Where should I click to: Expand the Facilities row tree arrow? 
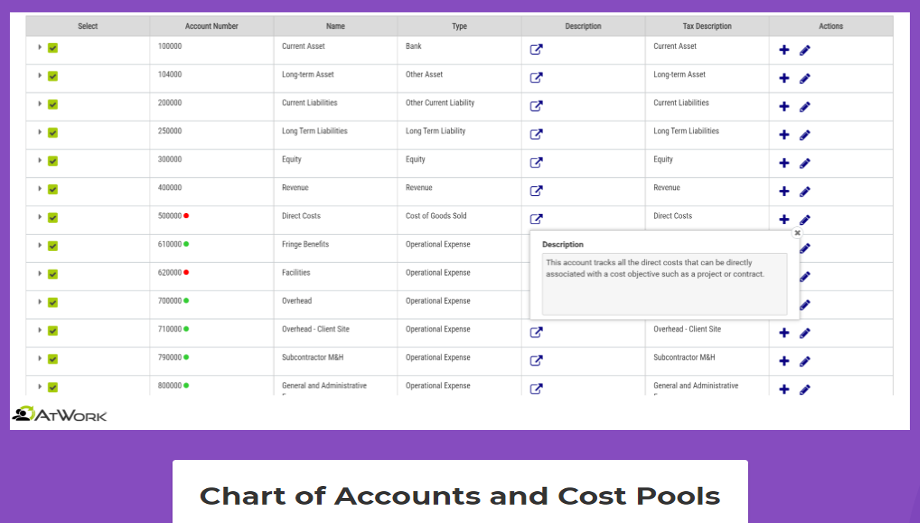(x=40, y=274)
